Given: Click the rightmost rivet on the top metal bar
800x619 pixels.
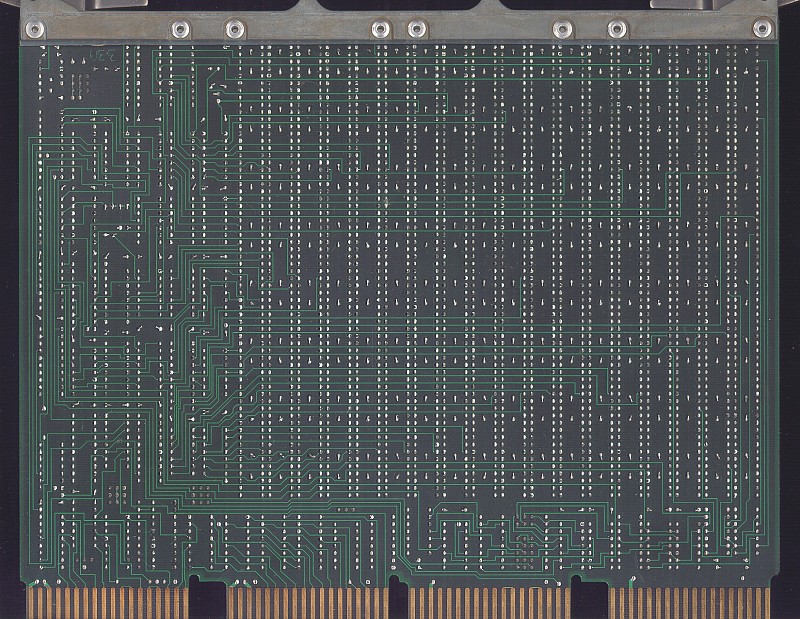Looking at the screenshot, I should 762,29.
